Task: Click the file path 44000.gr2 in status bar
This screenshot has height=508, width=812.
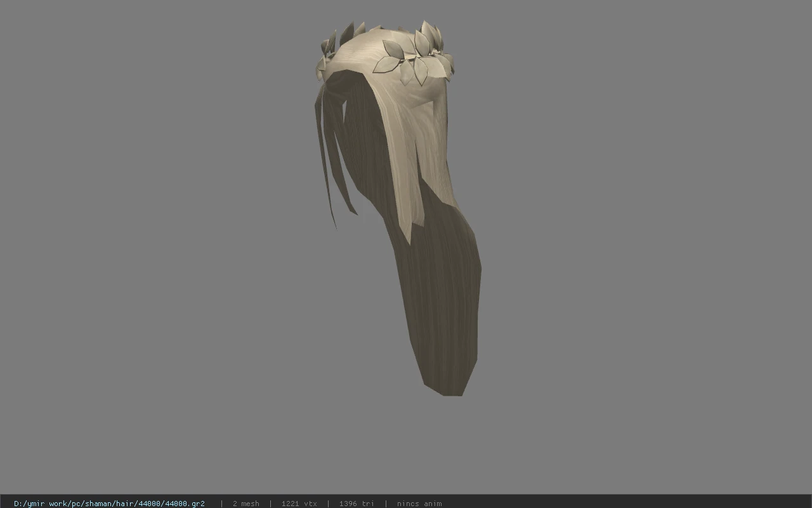Action: tap(109, 504)
